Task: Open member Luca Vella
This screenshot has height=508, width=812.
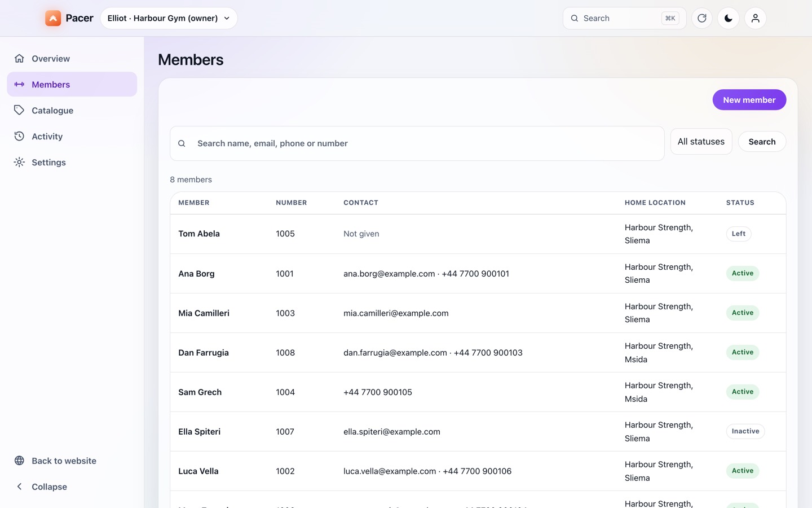Action: click(198, 471)
